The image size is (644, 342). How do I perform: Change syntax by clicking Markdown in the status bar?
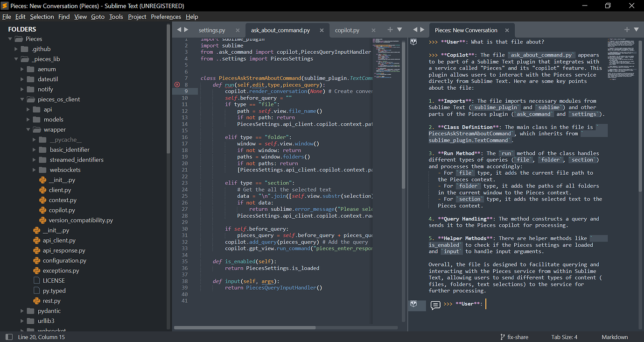[x=615, y=337]
